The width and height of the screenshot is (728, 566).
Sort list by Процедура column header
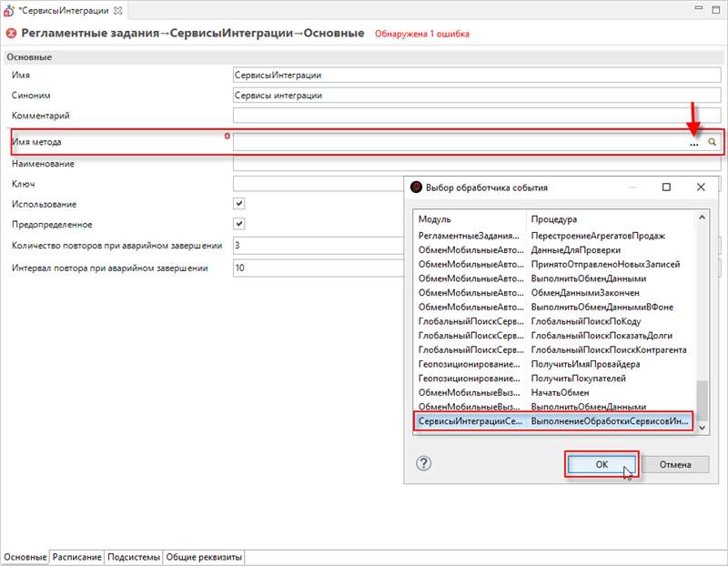(x=610, y=219)
